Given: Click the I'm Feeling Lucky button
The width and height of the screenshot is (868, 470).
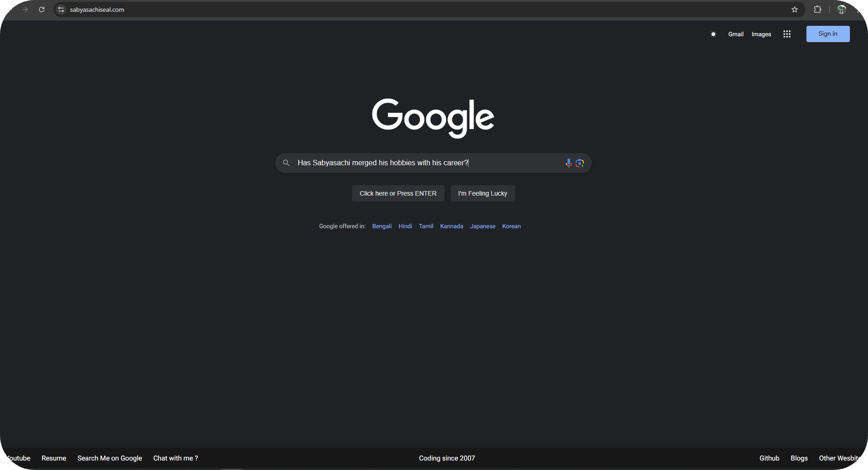Looking at the screenshot, I should click(x=482, y=193).
